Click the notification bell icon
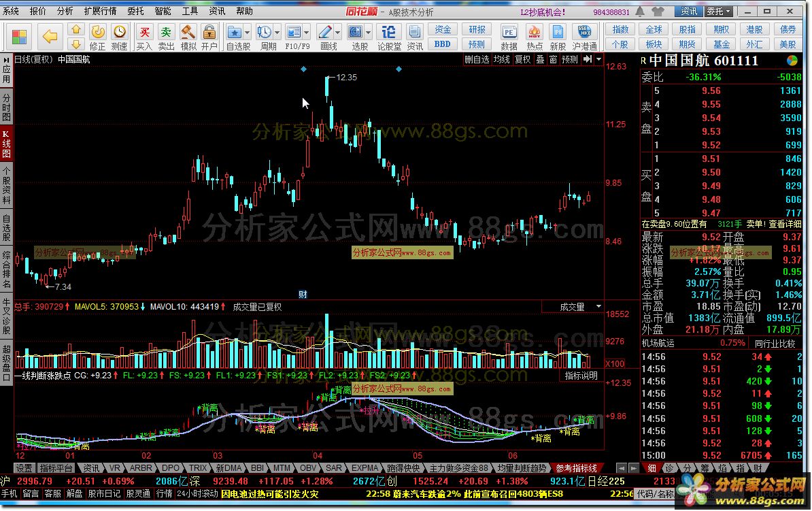The width and height of the screenshot is (812, 511). (x=640, y=12)
